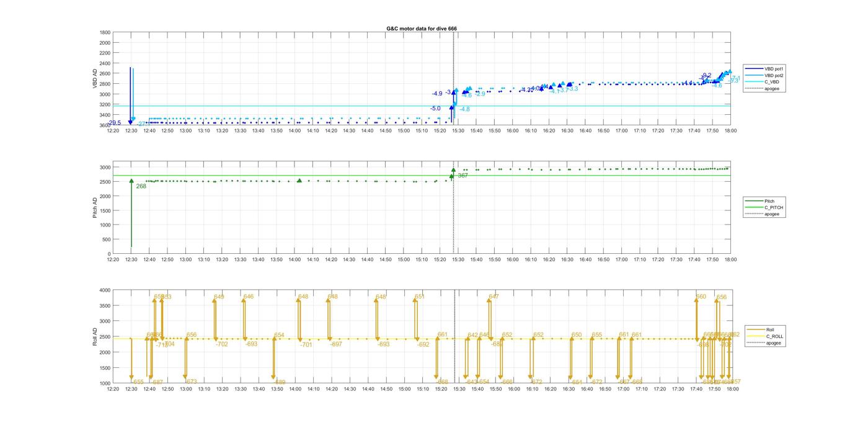
Task: Click the '-697' roll label
Action: [x=336, y=344]
